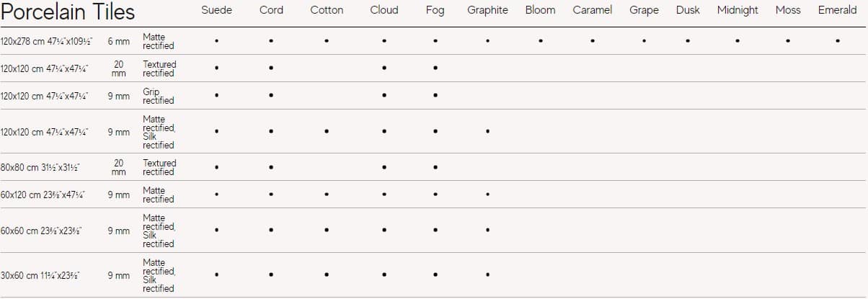The image size is (868, 299).
Task: Click the Graphite column header
Action: 487,10
